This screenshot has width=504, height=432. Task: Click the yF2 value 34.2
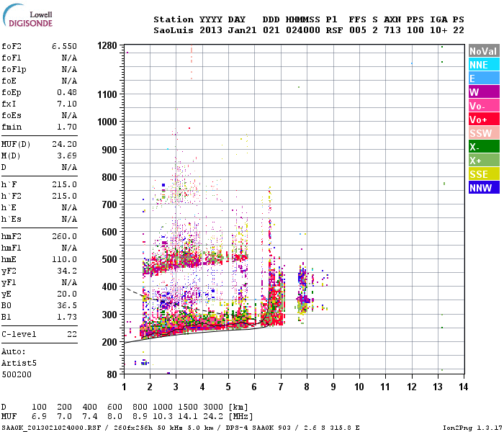click(x=67, y=271)
